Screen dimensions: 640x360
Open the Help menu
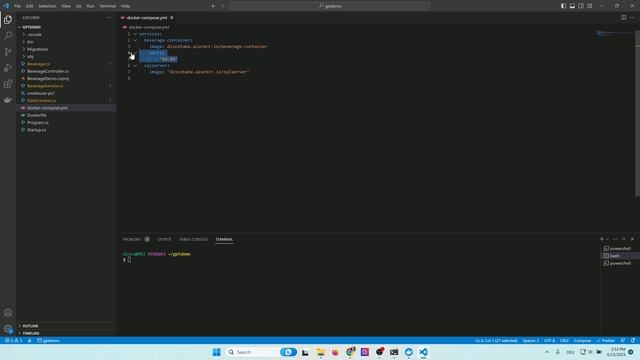click(125, 6)
